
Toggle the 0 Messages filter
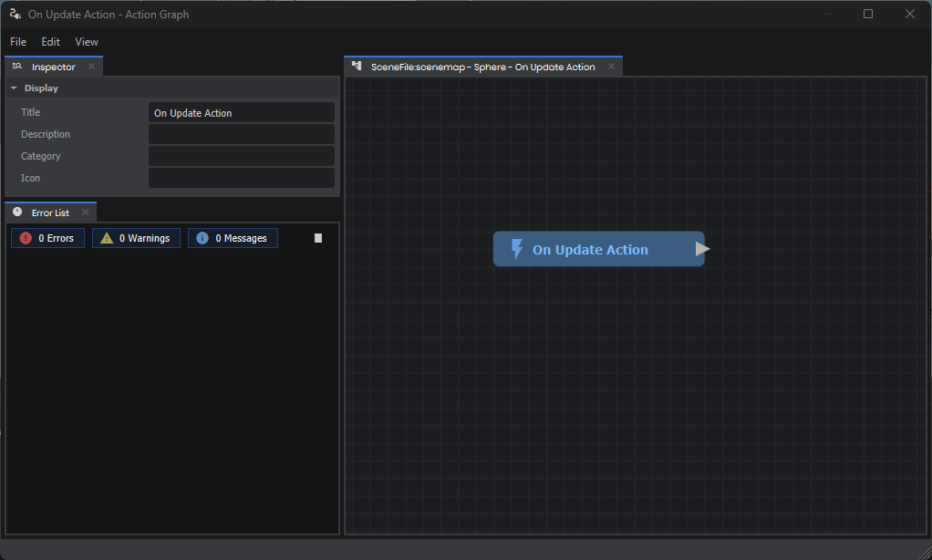click(233, 237)
